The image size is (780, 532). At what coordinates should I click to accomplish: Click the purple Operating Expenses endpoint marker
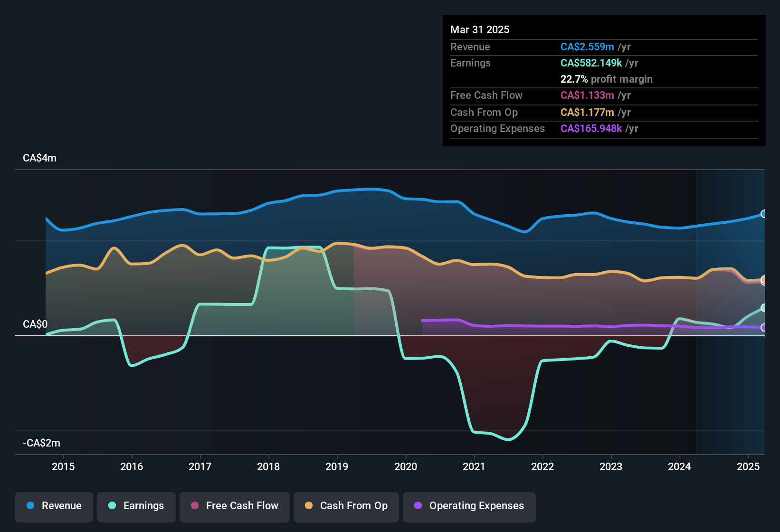pyautogui.click(x=763, y=327)
